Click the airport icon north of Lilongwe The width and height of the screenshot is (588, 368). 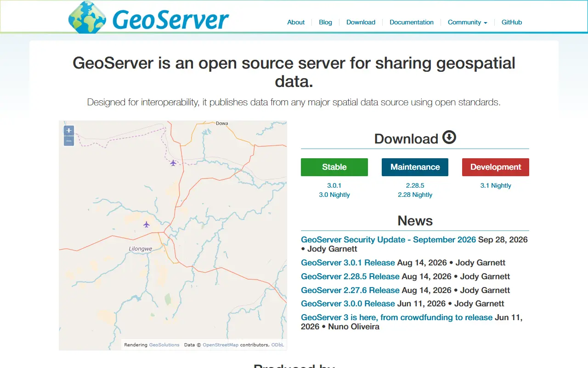[x=173, y=162]
